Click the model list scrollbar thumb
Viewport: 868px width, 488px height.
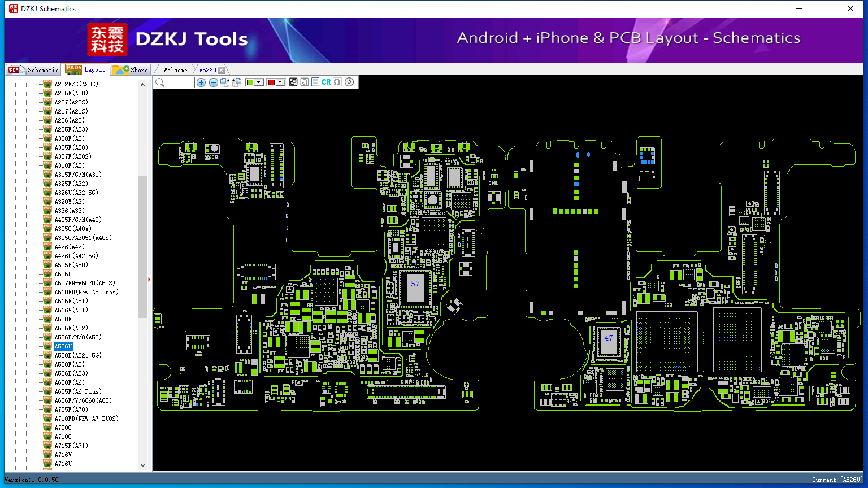(142, 247)
